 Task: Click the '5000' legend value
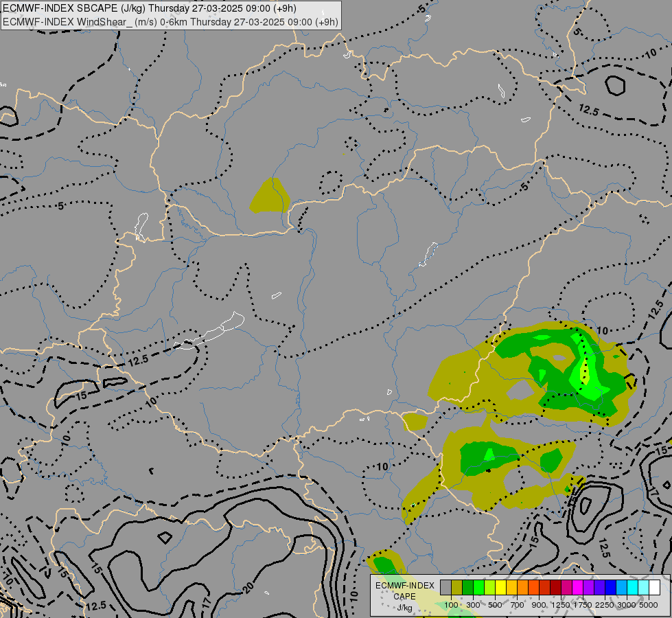pos(649,605)
